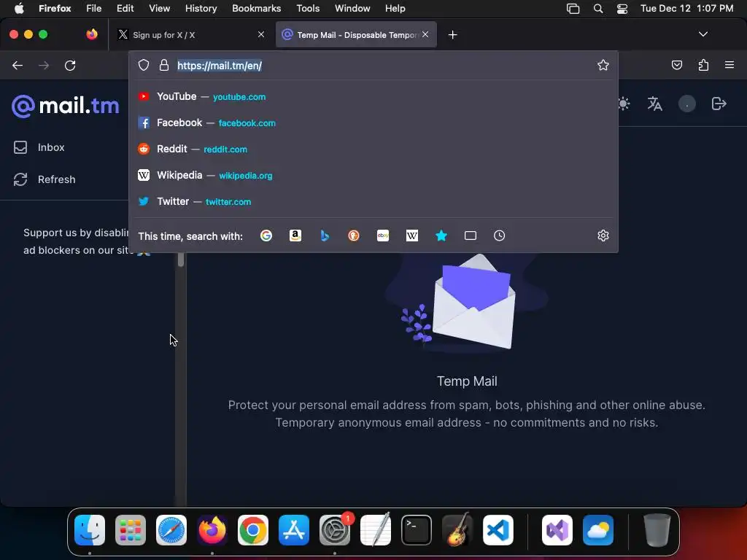Choose the Wikipedia wikipedia.org suggestion
The width and height of the screenshot is (747, 560).
point(373,175)
